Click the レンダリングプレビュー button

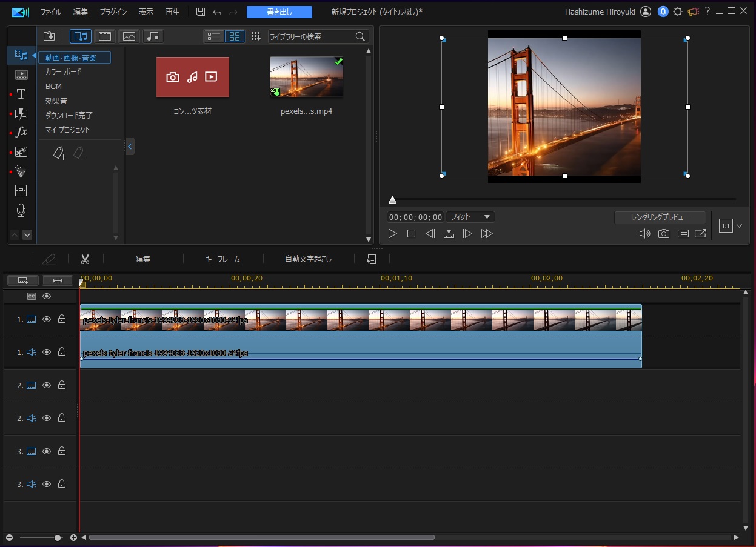[x=660, y=217]
